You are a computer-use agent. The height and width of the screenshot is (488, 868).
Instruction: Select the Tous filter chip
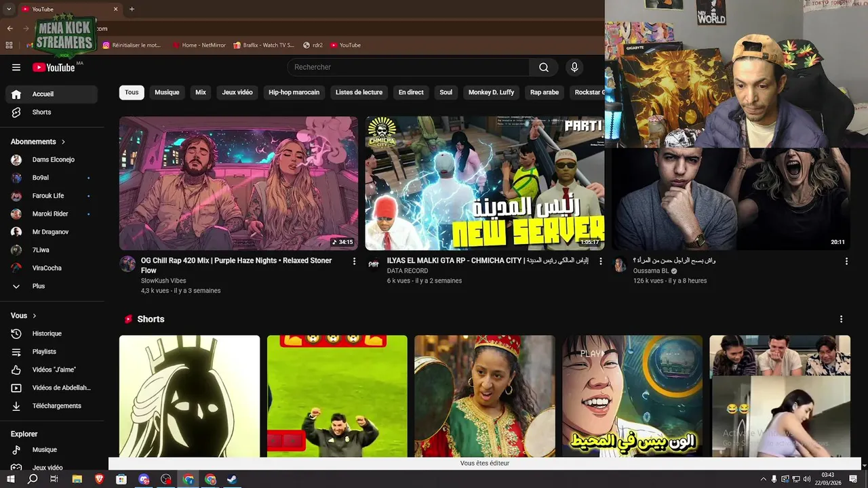(132, 92)
